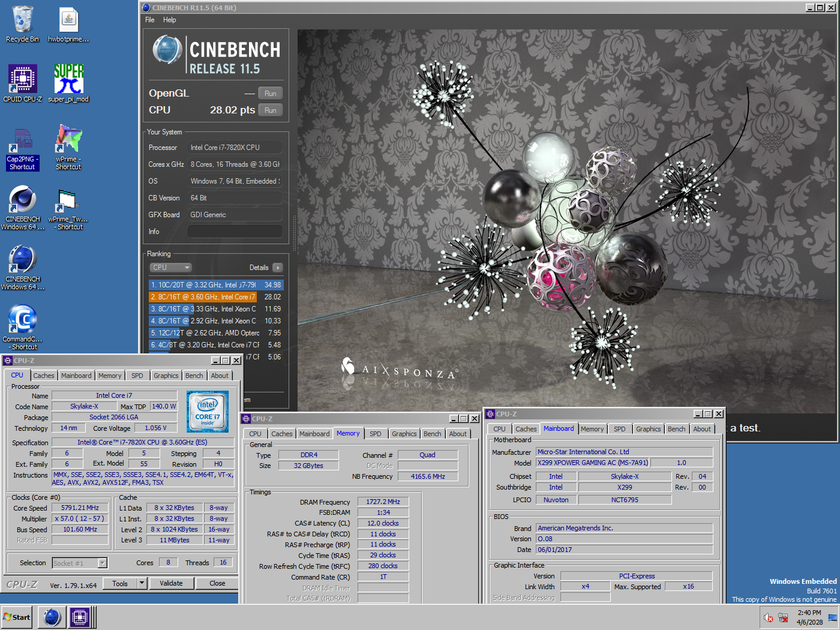The image size is (840, 630).
Task: Click volume muted icon in system tray
Action: click(769, 617)
